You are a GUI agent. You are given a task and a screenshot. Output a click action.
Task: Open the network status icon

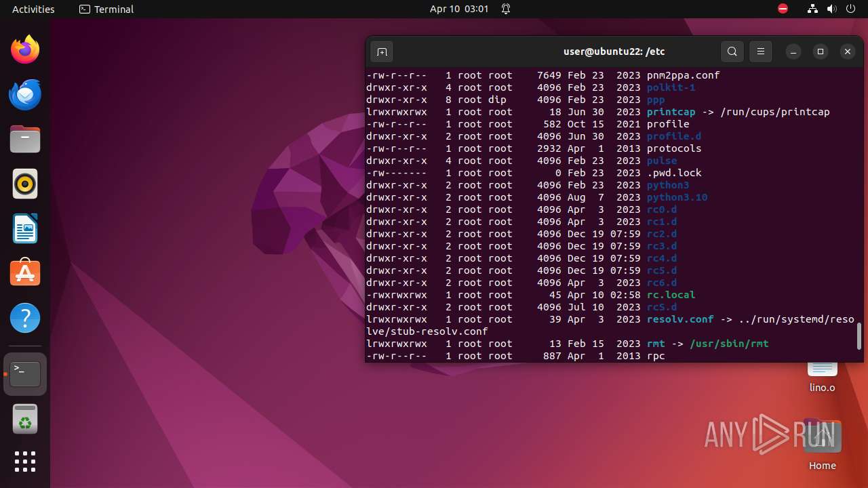coord(812,9)
